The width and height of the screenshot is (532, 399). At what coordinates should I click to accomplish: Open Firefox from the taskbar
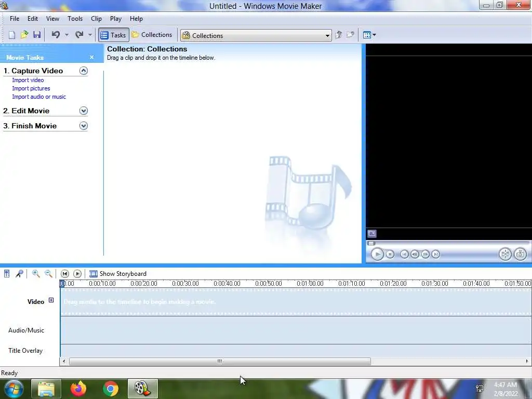click(x=78, y=389)
